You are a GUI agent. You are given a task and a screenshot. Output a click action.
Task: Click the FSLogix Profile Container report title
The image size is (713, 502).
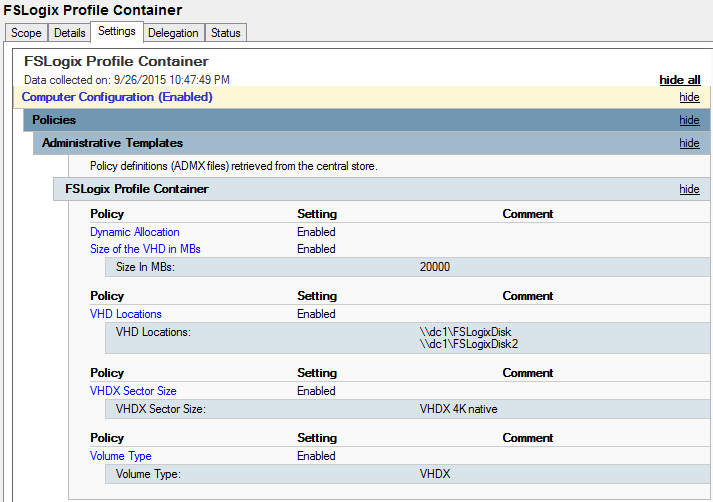pos(116,61)
